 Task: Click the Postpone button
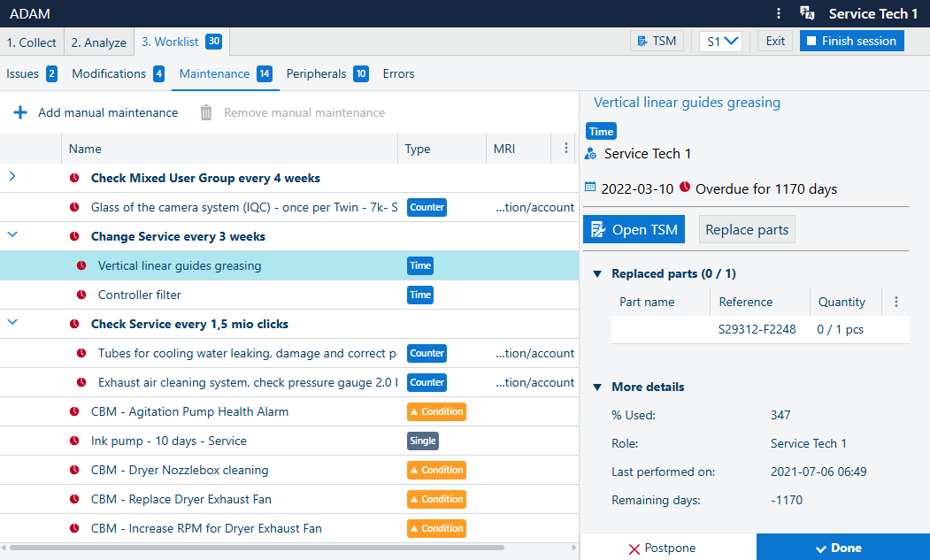[661, 548]
